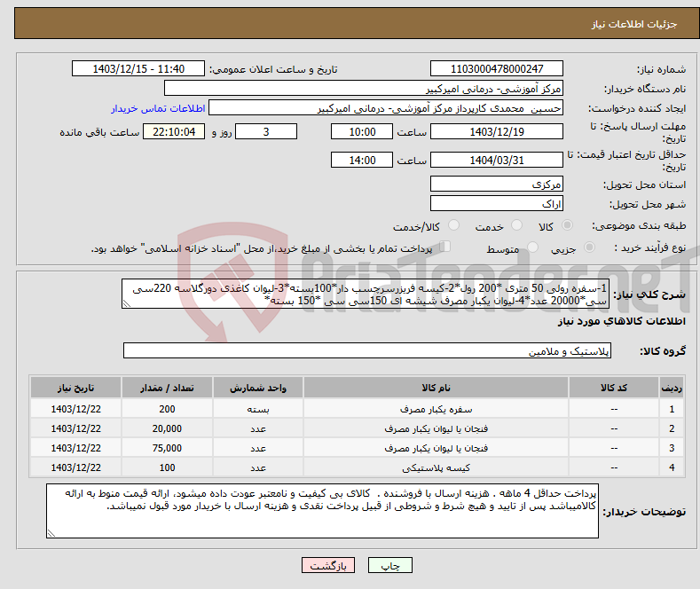Click the شرح کلی نیاز description textarea

[366, 294]
